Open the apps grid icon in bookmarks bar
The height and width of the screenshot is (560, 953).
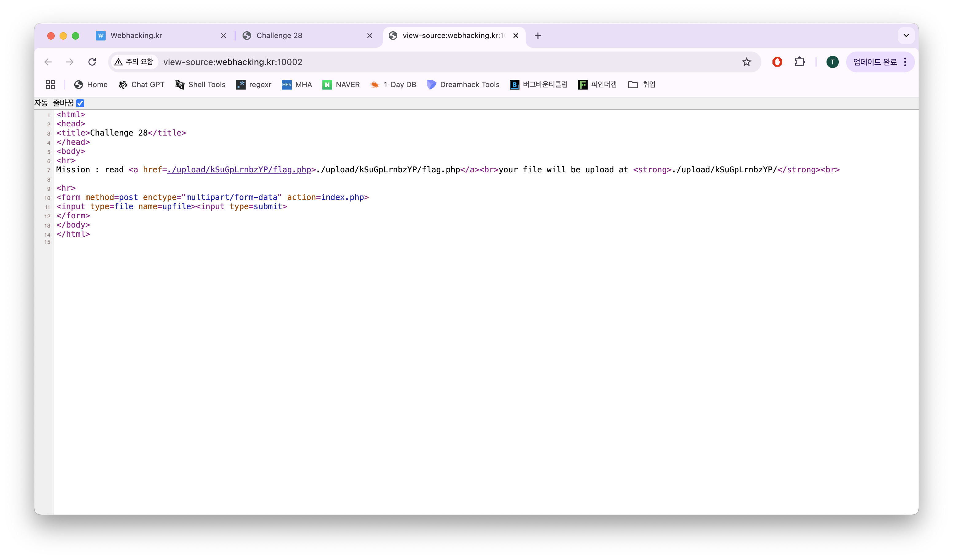pos(50,85)
